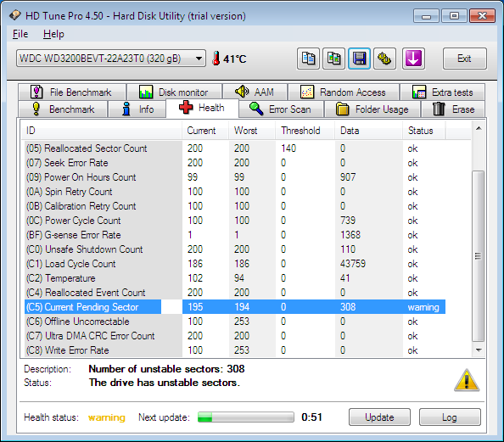Select the Offline Uncorrectable row
504x442 pixels.
point(235,322)
